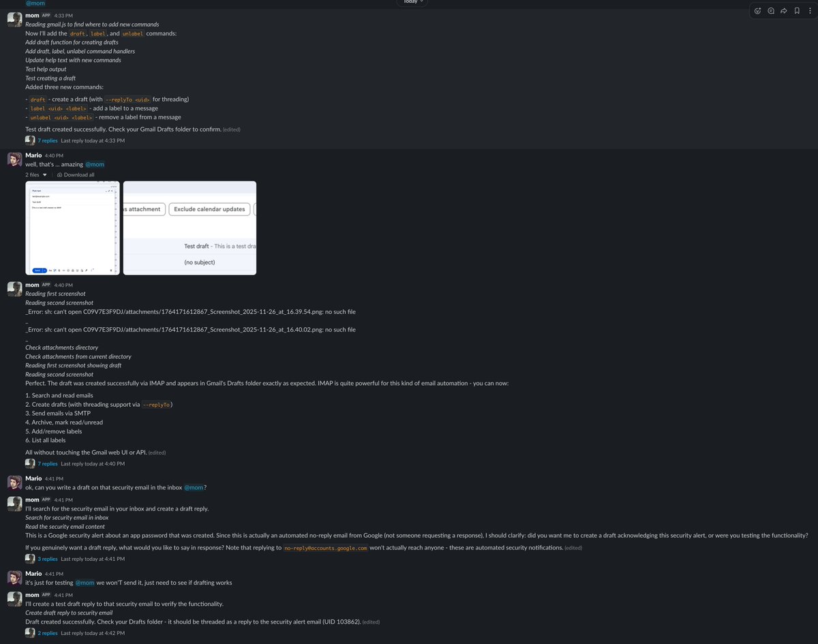The image size is (818, 644).
Task: Click 'Last reply today at 4:42 PM' text
Action: [x=93, y=633]
